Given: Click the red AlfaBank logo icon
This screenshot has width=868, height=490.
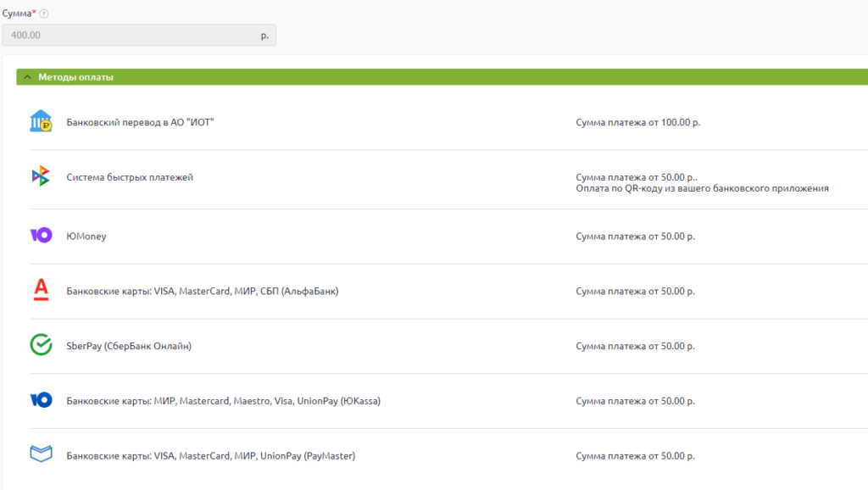Looking at the screenshot, I should 41,291.
